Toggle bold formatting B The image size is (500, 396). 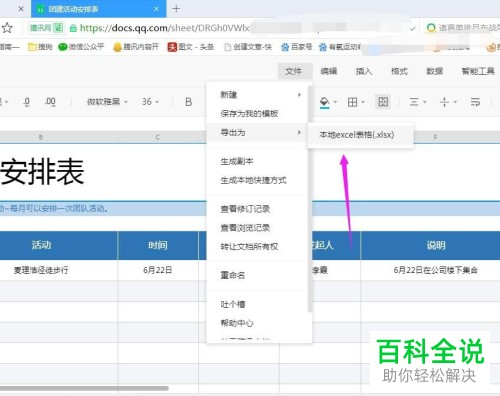(x=188, y=102)
